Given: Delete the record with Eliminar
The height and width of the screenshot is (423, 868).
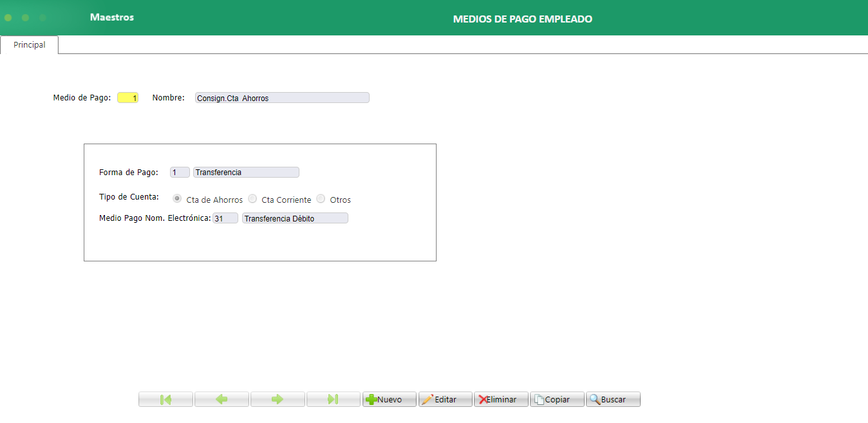Looking at the screenshot, I should [x=502, y=399].
